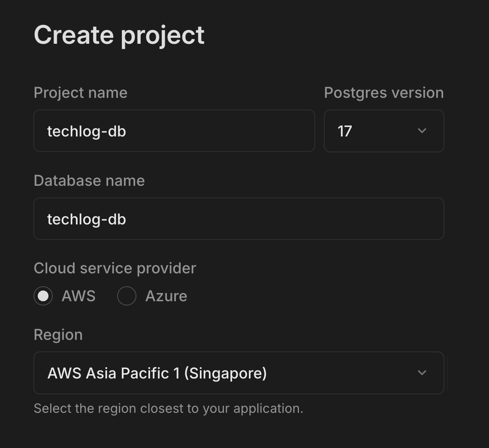The width and height of the screenshot is (489, 448).
Task: Click the techlog-db text in Project name
Action: [87, 131]
